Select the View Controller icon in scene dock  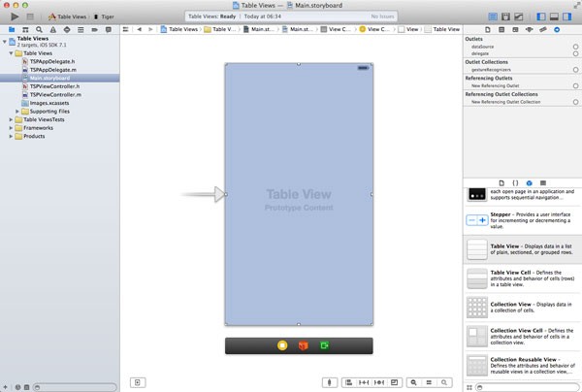282,345
